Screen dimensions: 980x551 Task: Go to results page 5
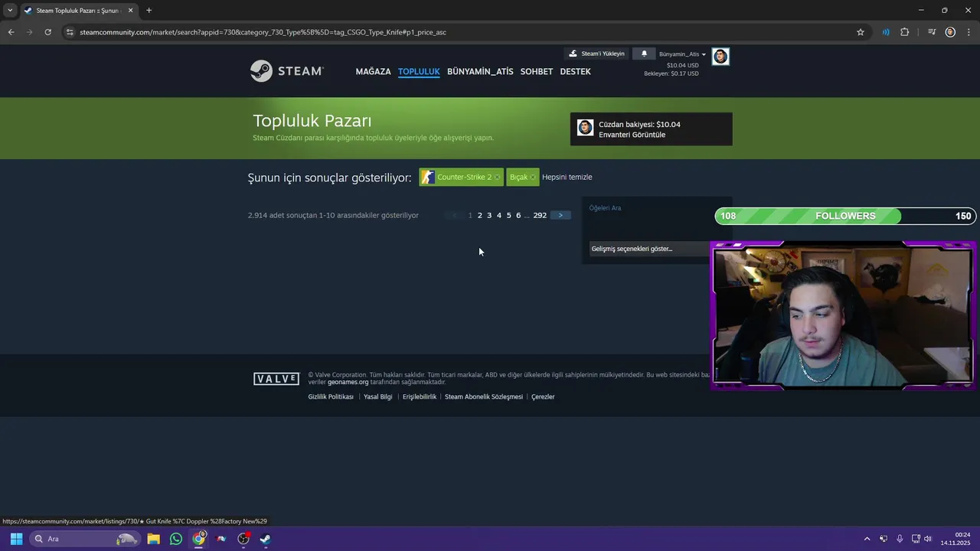(508, 215)
